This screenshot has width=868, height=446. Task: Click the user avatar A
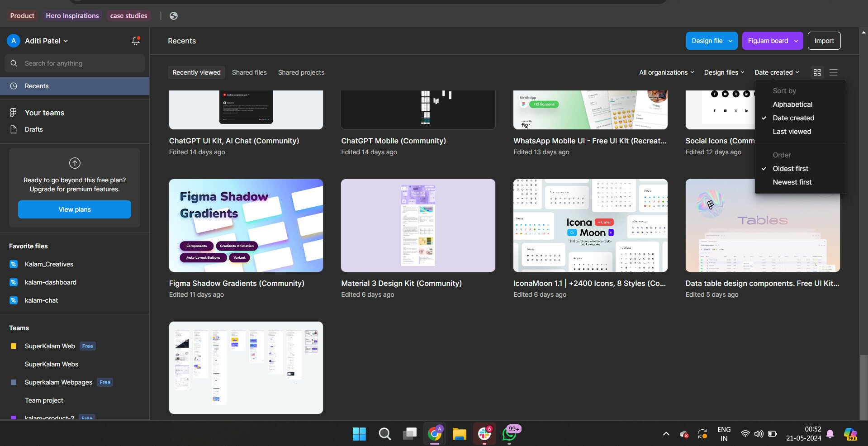14,41
